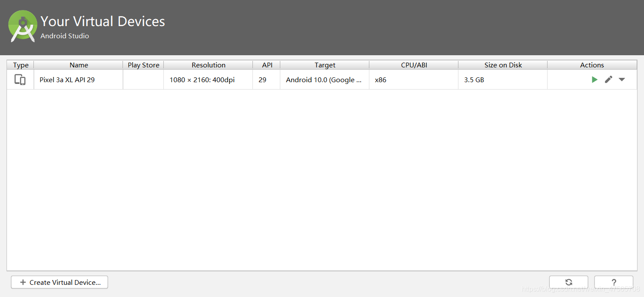Screen dimensions: 644x297
Task: Click the Actions column header
Action: click(x=592, y=65)
